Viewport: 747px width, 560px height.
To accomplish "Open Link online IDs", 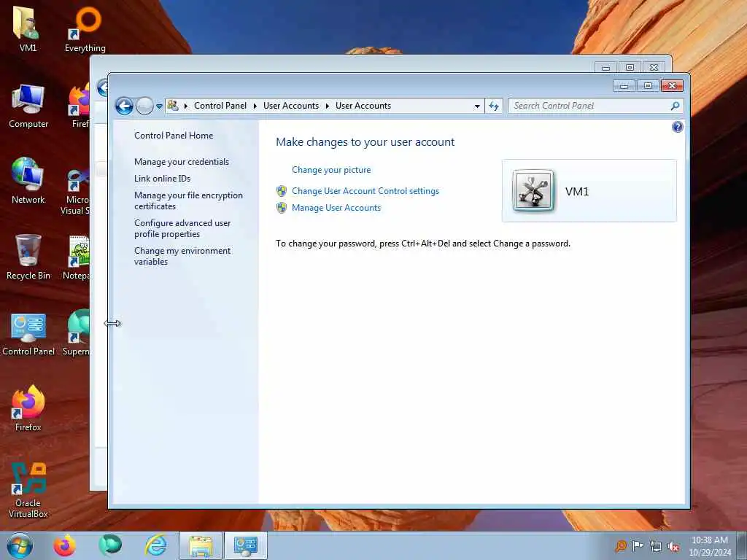I will pos(162,179).
